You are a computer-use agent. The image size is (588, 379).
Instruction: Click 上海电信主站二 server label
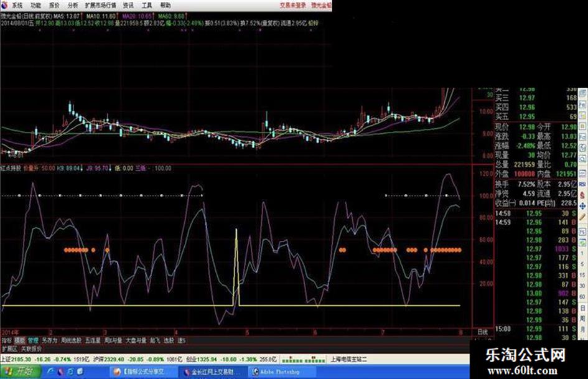coord(349,360)
